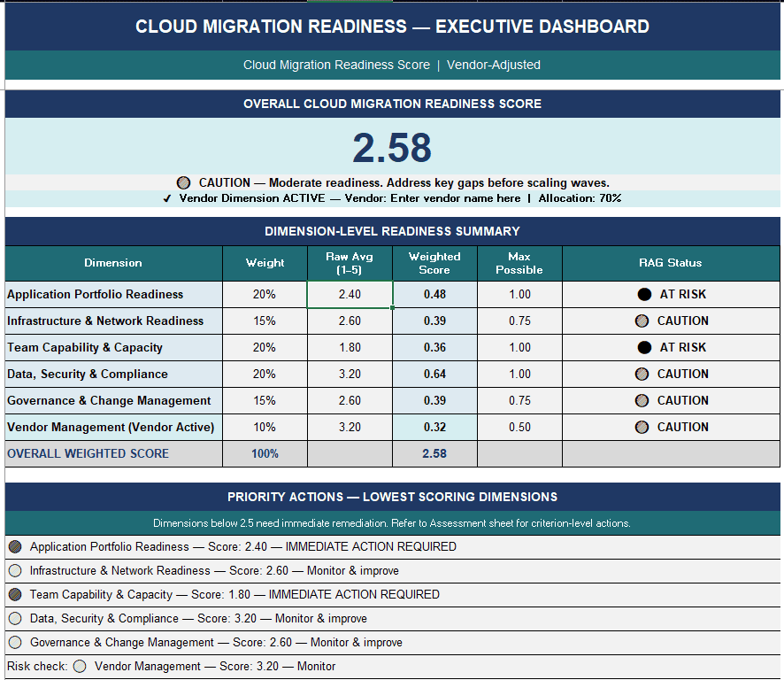784x680 pixels.
Task: Click the Raw Avg (1–5) column header
Action: click(350, 263)
